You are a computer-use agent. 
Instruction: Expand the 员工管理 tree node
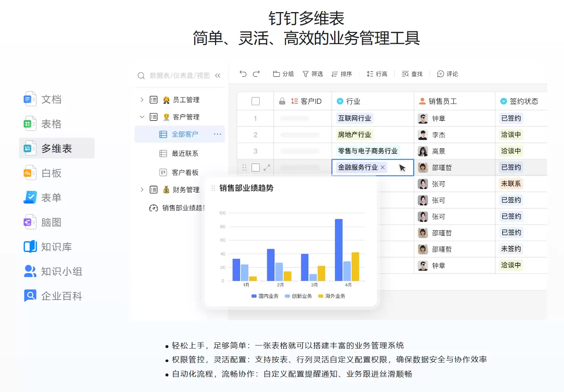click(142, 100)
